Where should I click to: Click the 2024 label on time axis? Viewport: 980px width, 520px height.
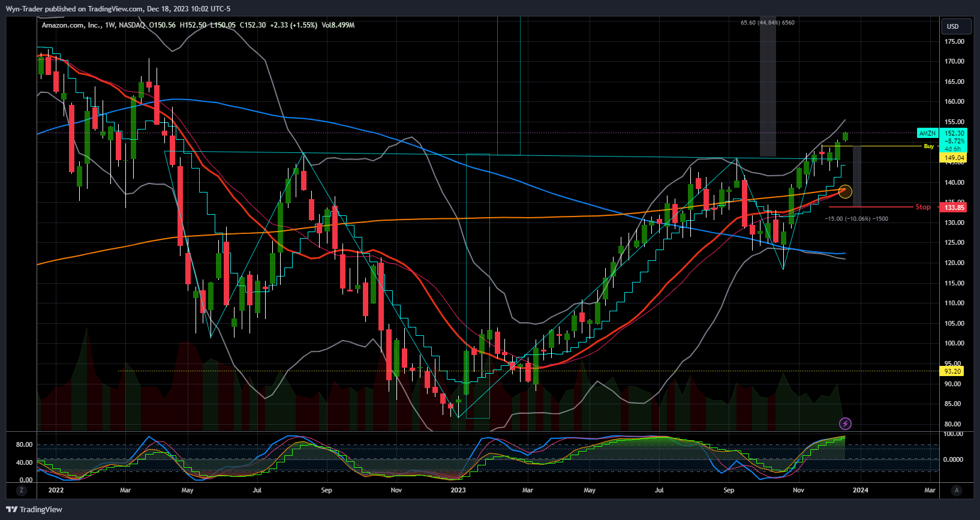click(860, 490)
